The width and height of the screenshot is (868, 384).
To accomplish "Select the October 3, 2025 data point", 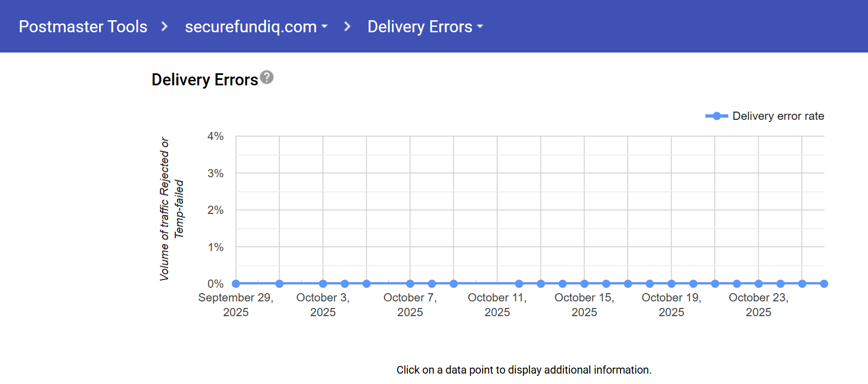I will (323, 284).
